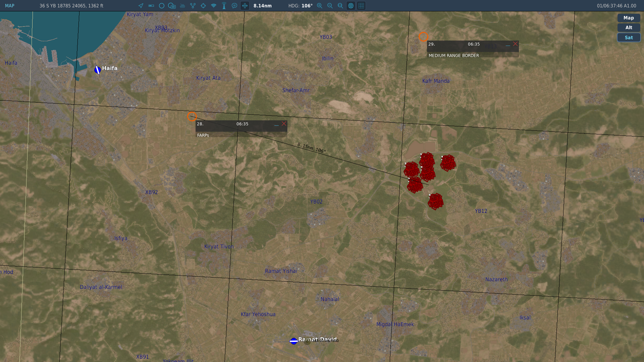
Task: Switch to Map layer view
Action: pos(629,18)
